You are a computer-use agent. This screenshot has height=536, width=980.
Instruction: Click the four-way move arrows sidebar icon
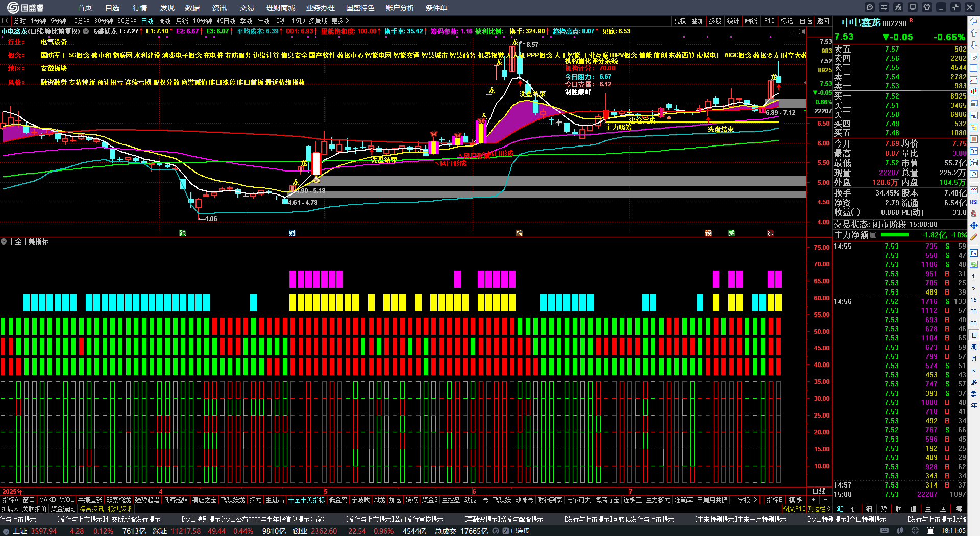[974, 225]
